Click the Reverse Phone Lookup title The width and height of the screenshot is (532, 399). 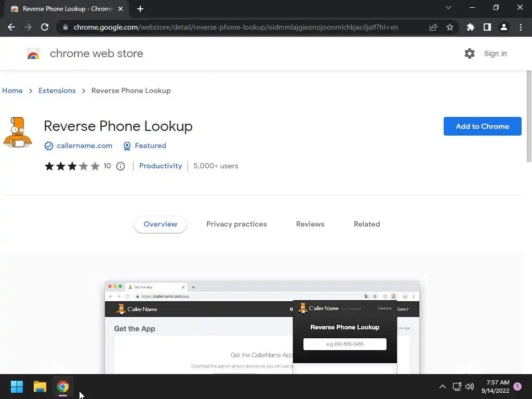118,126
